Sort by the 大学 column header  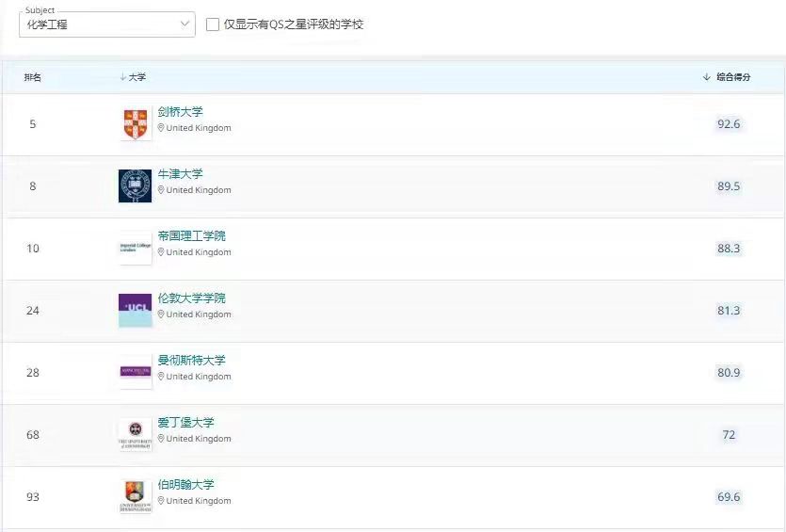(136, 76)
